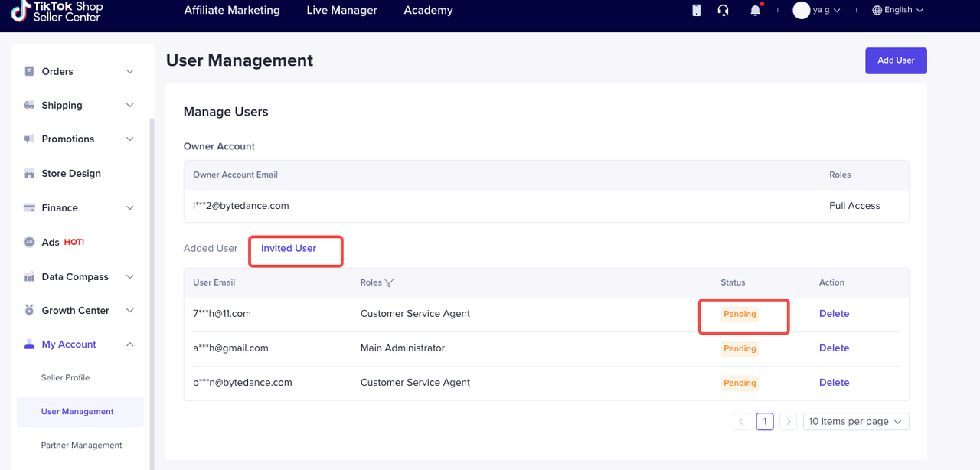Click the notification bell icon
This screenshot has width=980, height=470.
tap(756, 10)
